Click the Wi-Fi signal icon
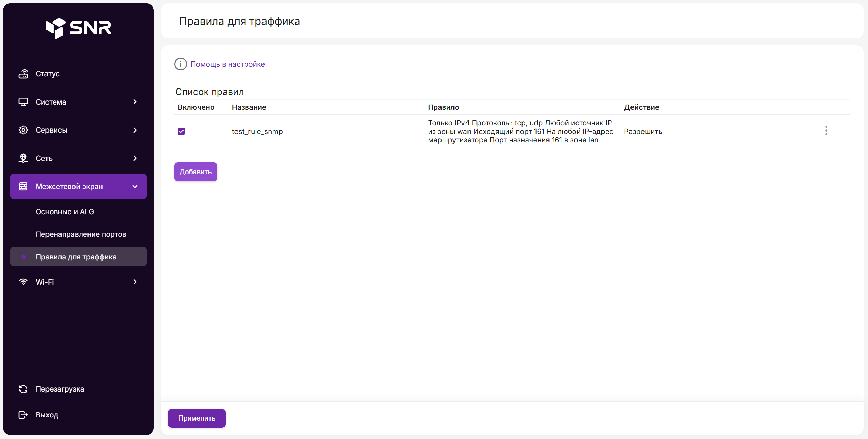 [23, 282]
